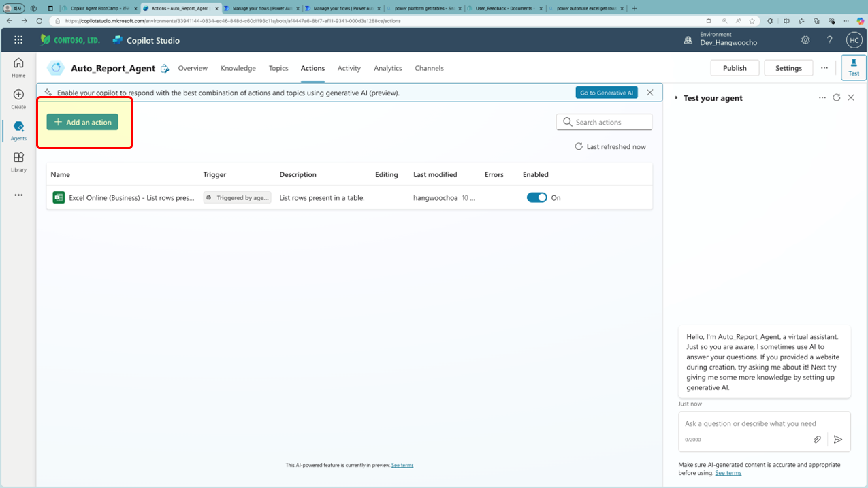
Task: Go to Home in the left sidebar
Action: [18, 67]
